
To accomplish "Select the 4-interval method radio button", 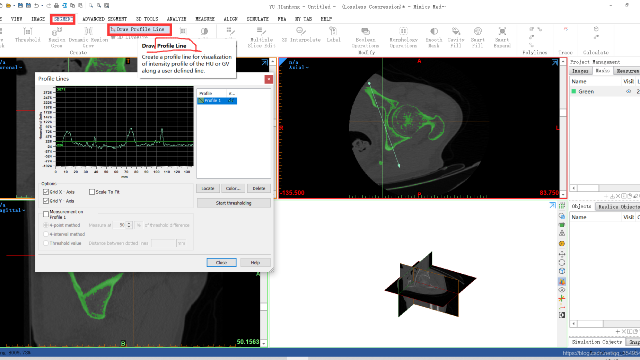I will (x=46, y=234).
